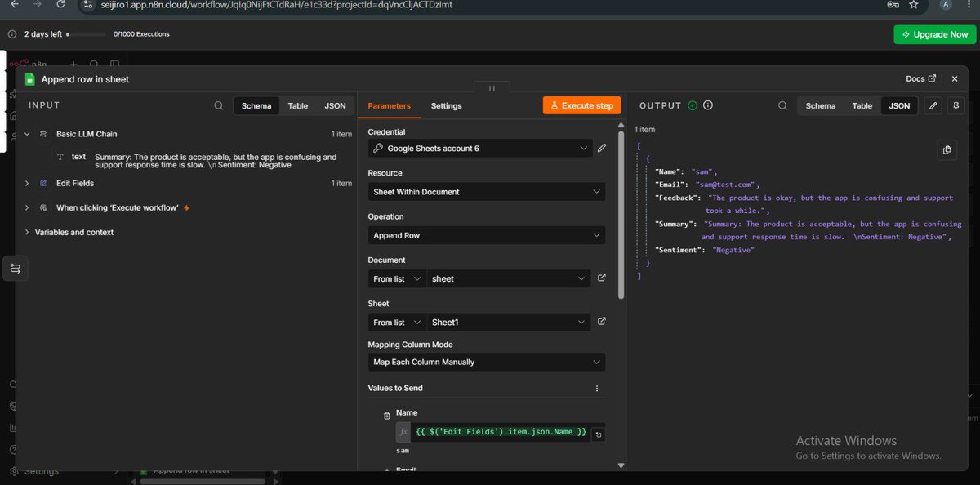
Task: Click the "Negative" sentiment value in output
Action: 733,250
